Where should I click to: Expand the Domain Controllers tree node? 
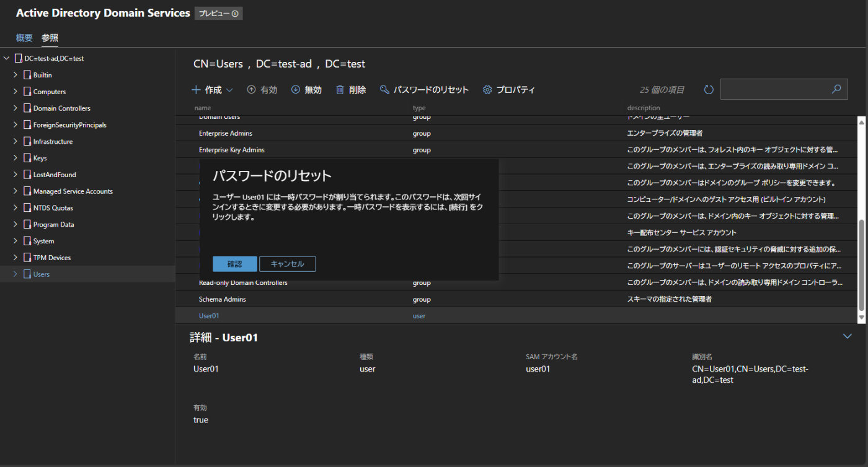[15, 108]
